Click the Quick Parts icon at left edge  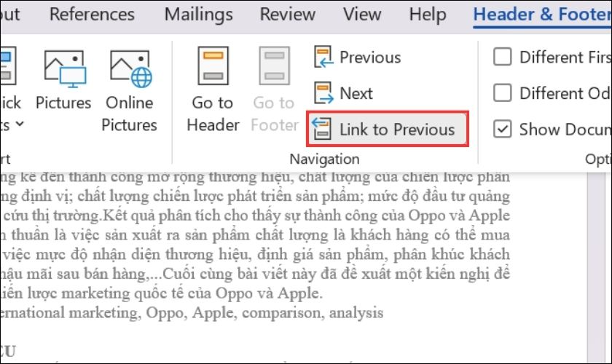pos(7,66)
